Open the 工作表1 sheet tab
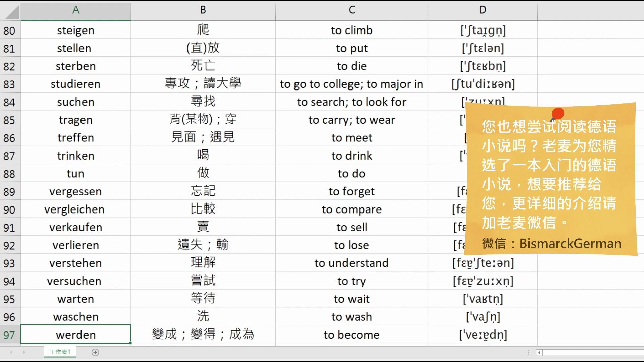The width and height of the screenshot is (644, 362). click(x=60, y=352)
